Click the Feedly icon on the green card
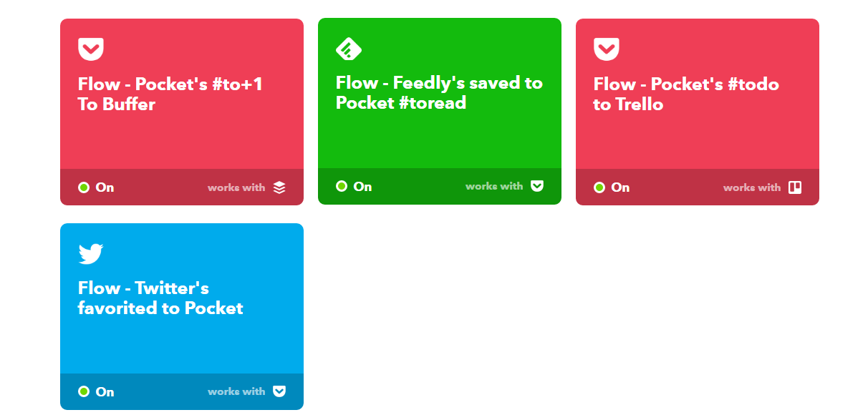This screenshot has width=868, height=415. point(349,49)
